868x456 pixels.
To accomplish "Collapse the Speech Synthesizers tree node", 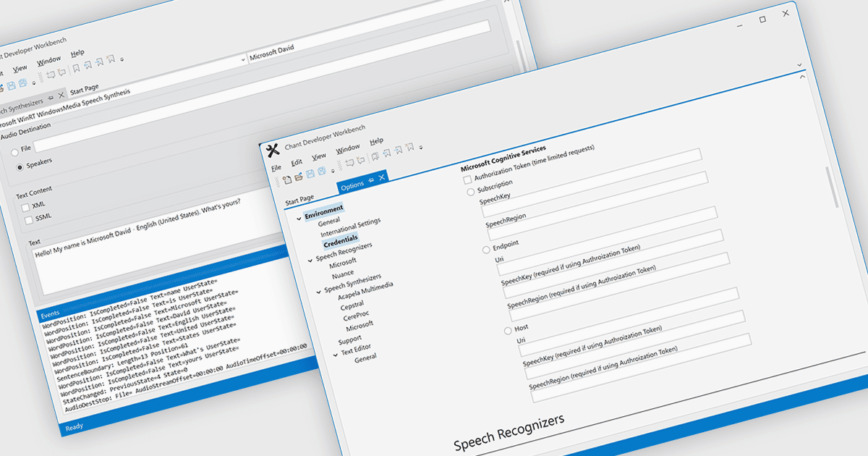I will (x=319, y=292).
